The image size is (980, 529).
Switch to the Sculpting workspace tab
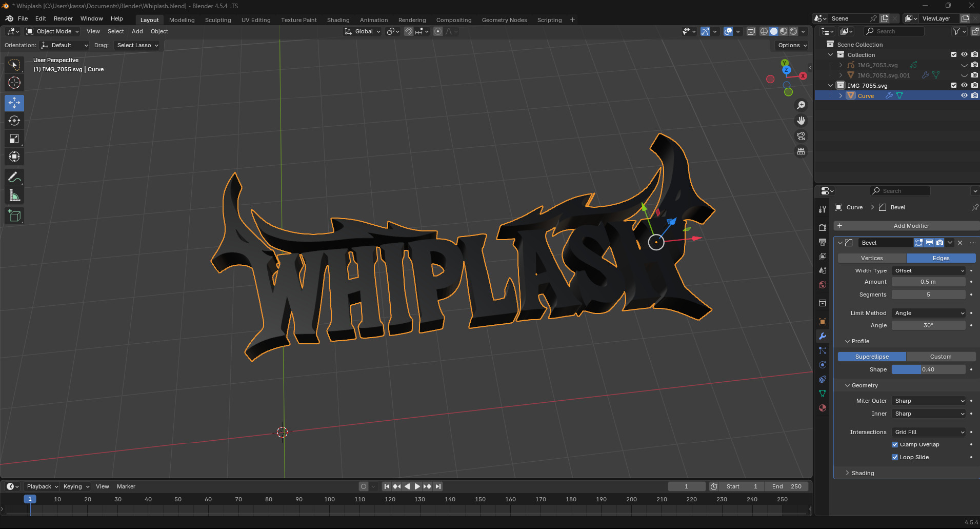[218, 20]
